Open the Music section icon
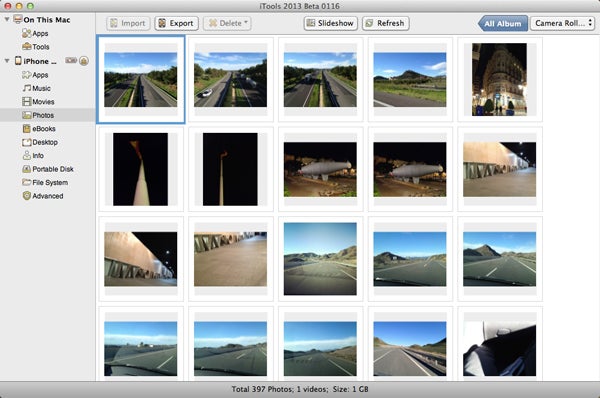Image resolution: width=600 pixels, height=398 pixels. (x=26, y=88)
